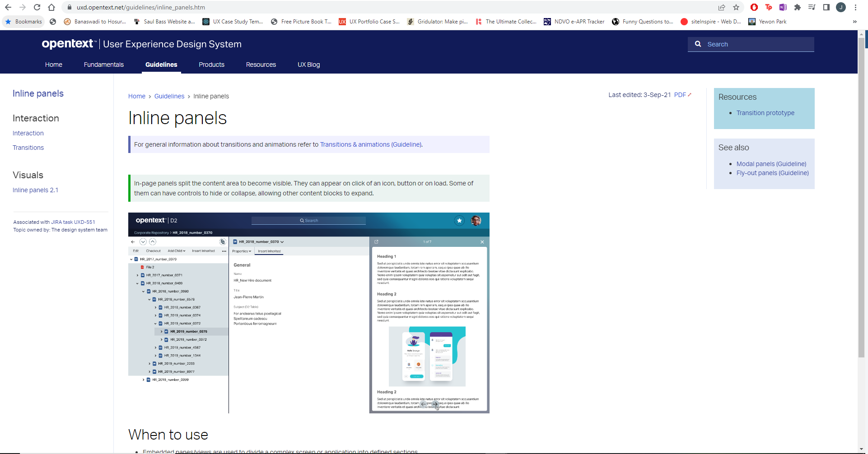The width and height of the screenshot is (868, 454).
Task: Open the OneNote clipper extension
Action: pyautogui.click(x=783, y=7)
